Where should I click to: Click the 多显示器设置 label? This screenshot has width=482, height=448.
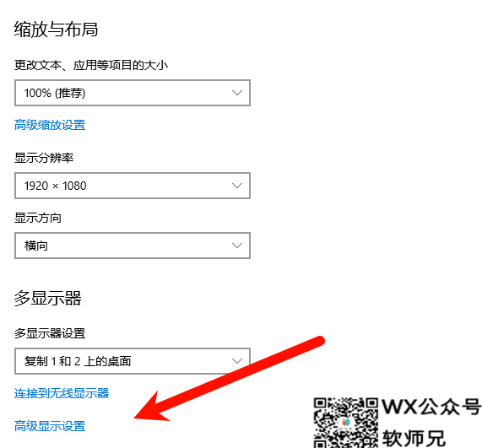coord(50,333)
